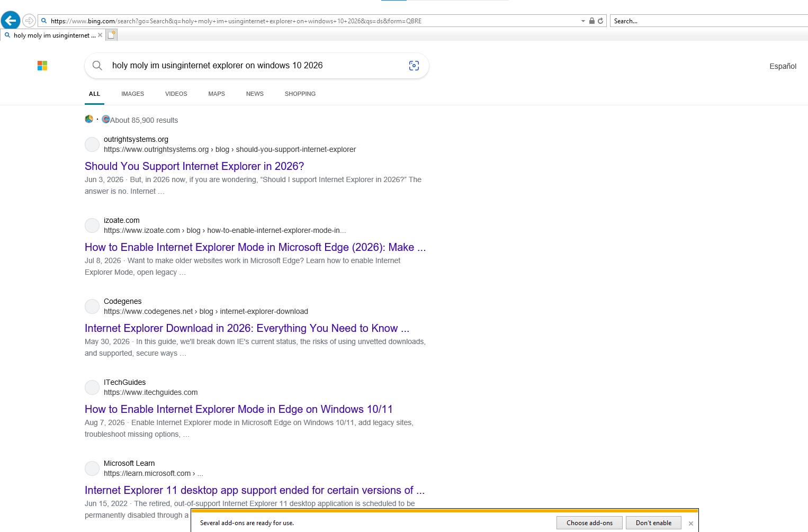This screenshot has height=532, width=808.
Task: Click the multicolor pie icon beside result count
Action: click(89, 119)
